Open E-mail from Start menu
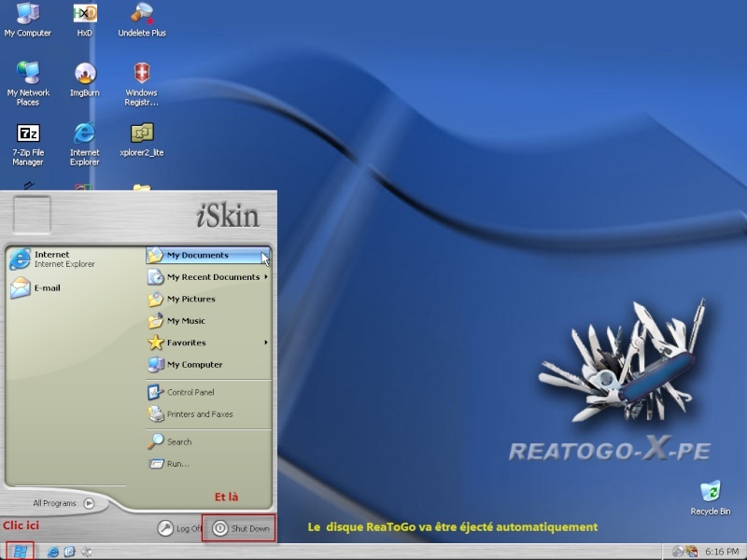 [x=35, y=288]
